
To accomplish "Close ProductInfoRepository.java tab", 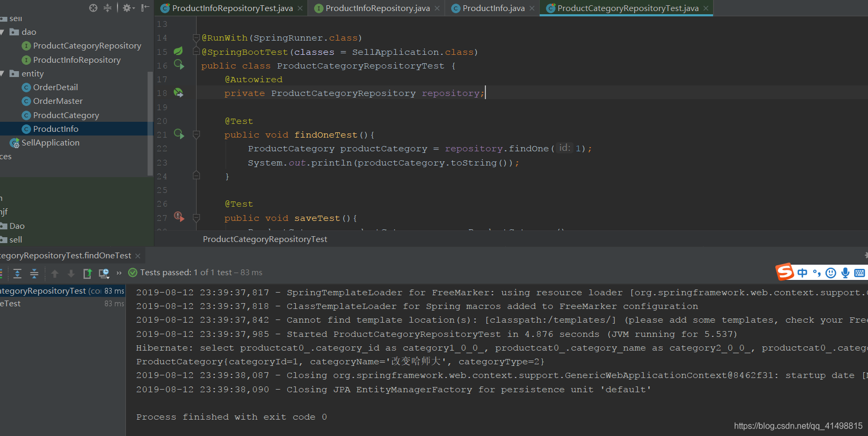I will pyautogui.click(x=437, y=8).
